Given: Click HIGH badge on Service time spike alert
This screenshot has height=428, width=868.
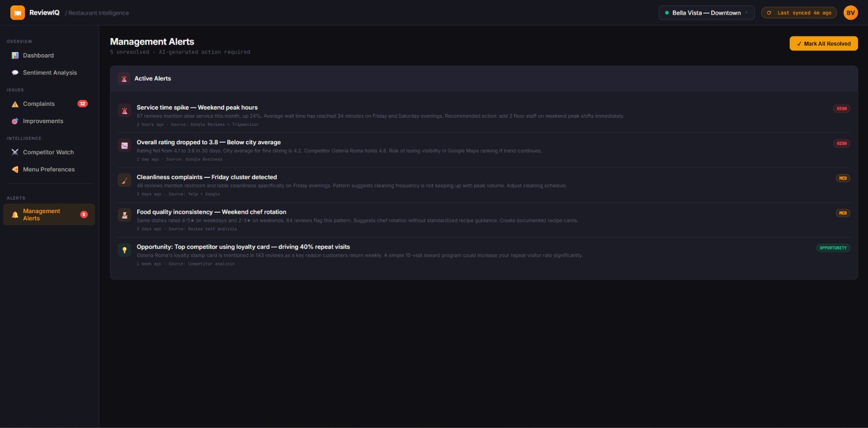Looking at the screenshot, I should (x=841, y=108).
